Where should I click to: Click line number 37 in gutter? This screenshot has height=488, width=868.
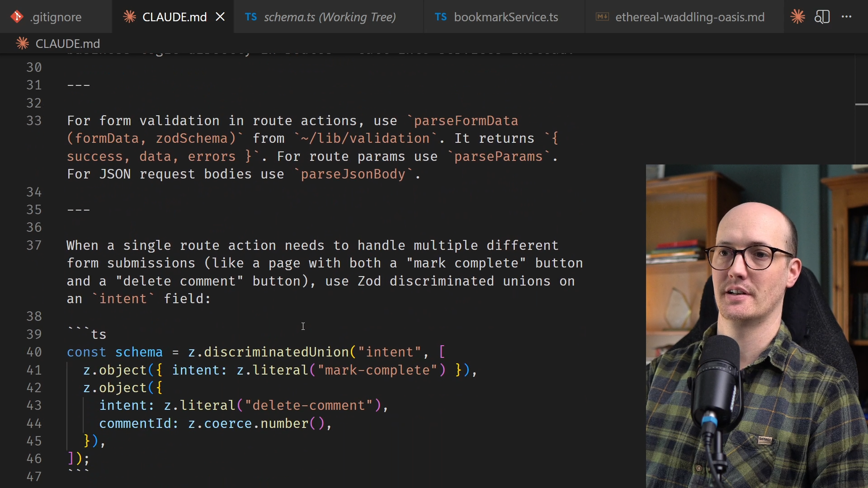[34, 245]
